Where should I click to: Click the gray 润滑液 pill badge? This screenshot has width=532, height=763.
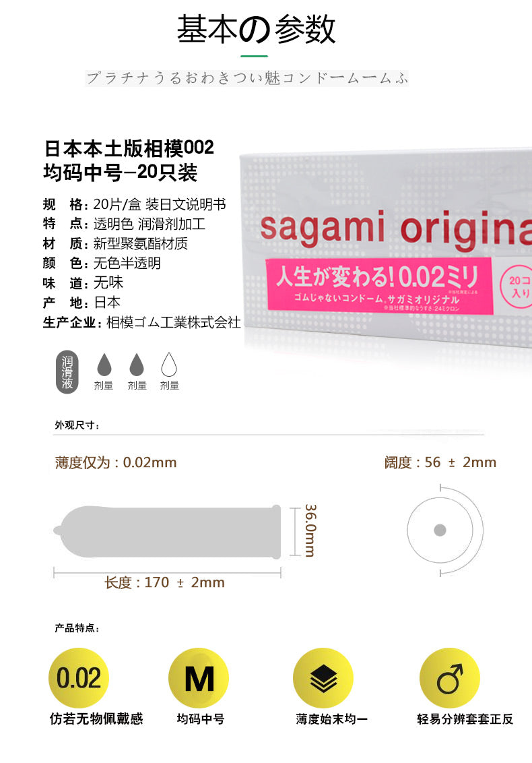point(67,372)
